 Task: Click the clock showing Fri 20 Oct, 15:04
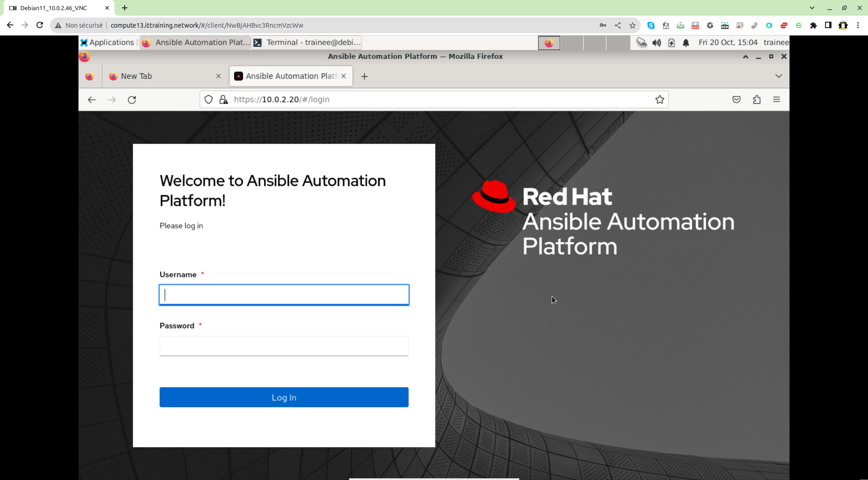[x=728, y=42]
